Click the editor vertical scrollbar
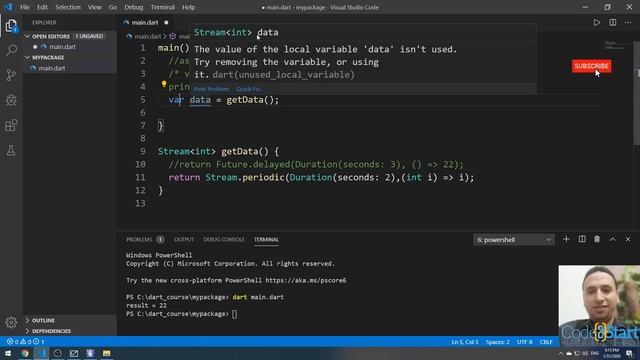 (x=636, y=93)
